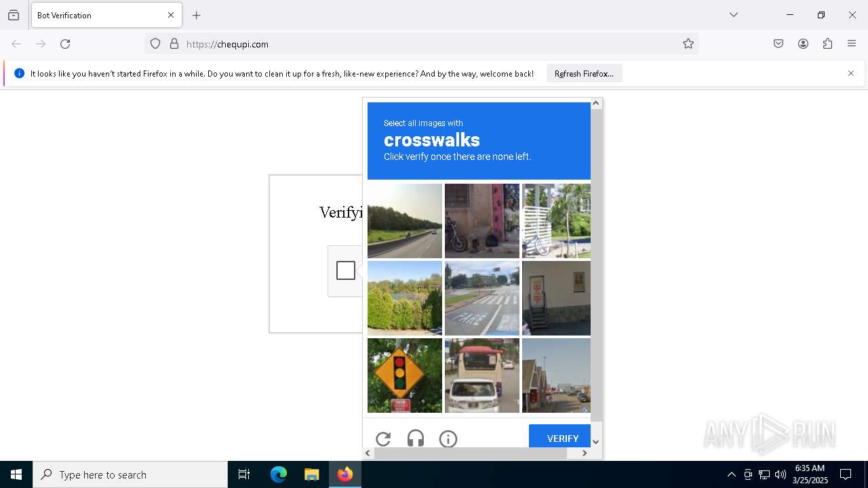Dismiss the Firefox notification bar
This screenshot has height=488, width=868.
pyautogui.click(x=851, y=73)
